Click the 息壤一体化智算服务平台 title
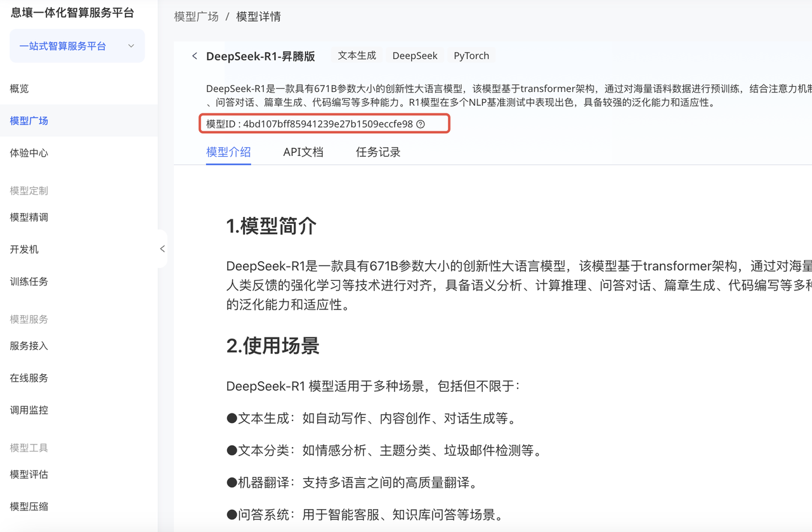The height and width of the screenshot is (532, 812). pyautogui.click(x=72, y=13)
